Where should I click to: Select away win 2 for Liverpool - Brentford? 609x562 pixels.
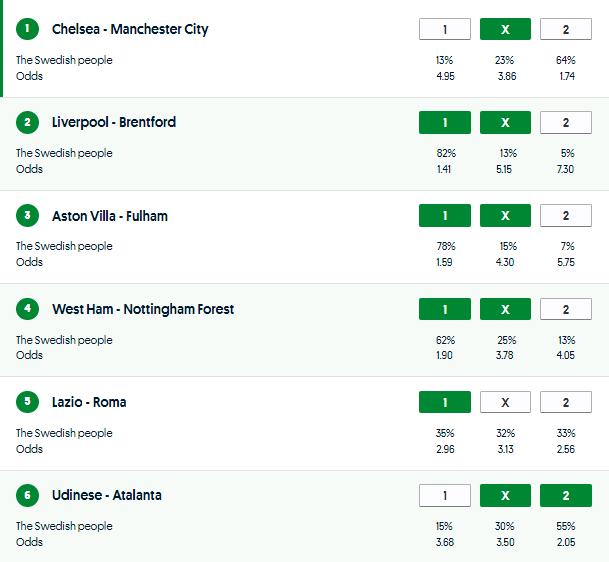(565, 122)
